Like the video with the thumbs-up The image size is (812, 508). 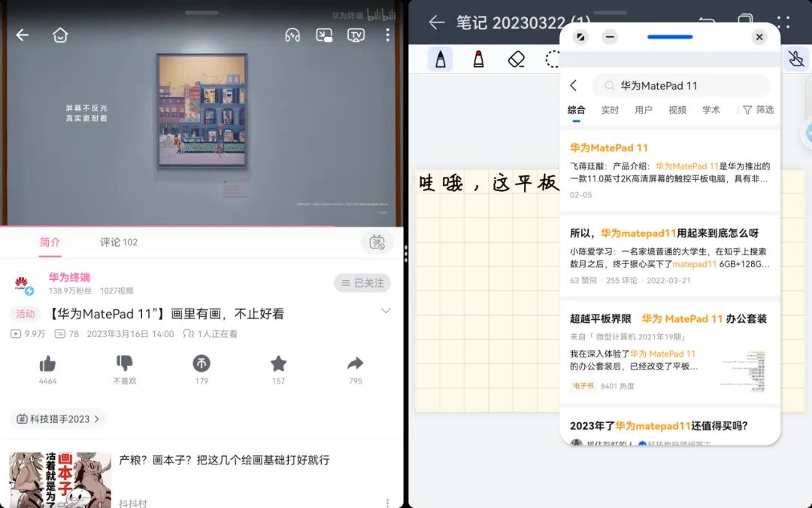(x=47, y=367)
